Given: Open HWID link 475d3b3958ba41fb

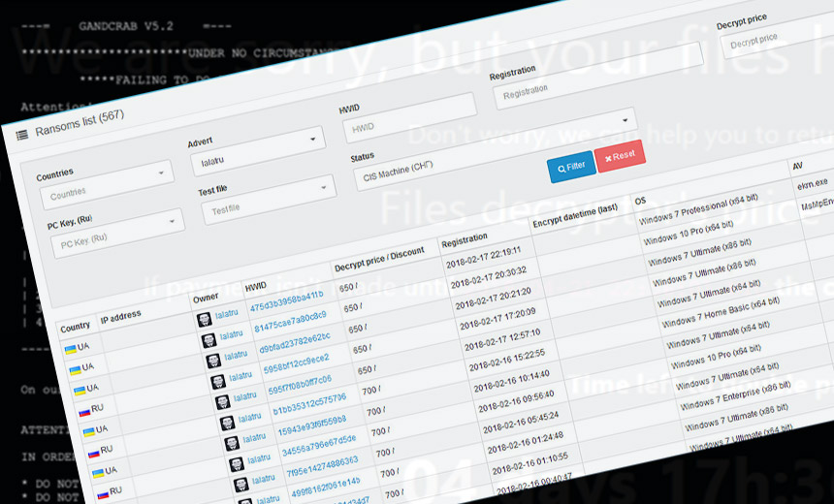Looking at the screenshot, I should click(x=287, y=300).
